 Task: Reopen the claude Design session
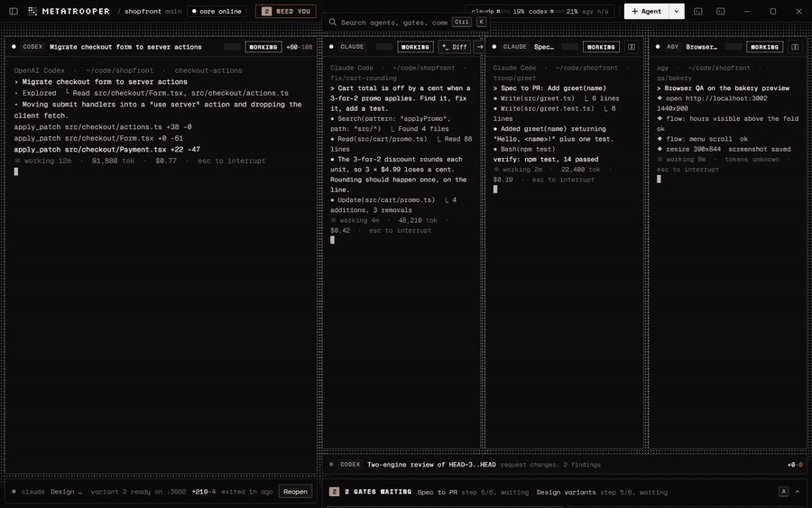click(295, 492)
